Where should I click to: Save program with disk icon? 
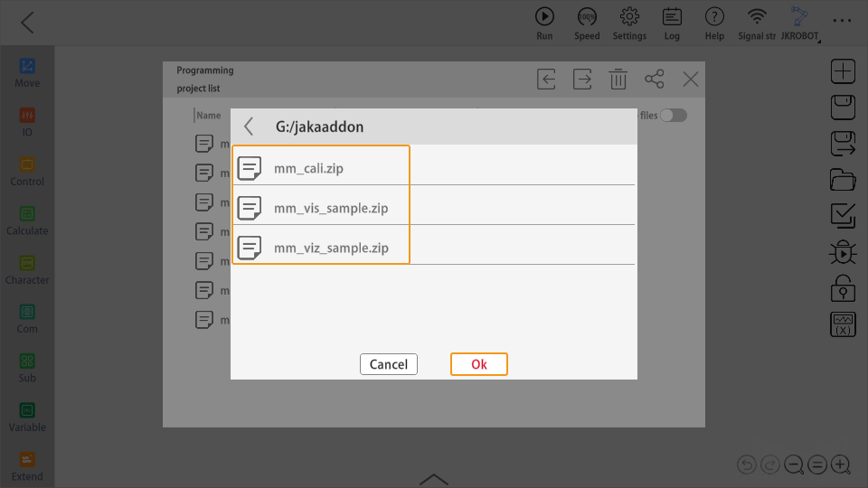[x=843, y=108]
